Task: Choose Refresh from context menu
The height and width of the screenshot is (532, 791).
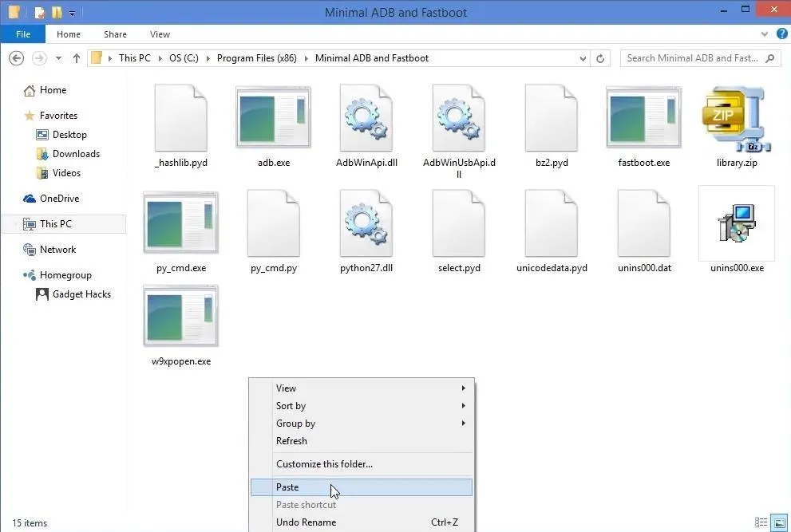Action: click(x=362, y=441)
